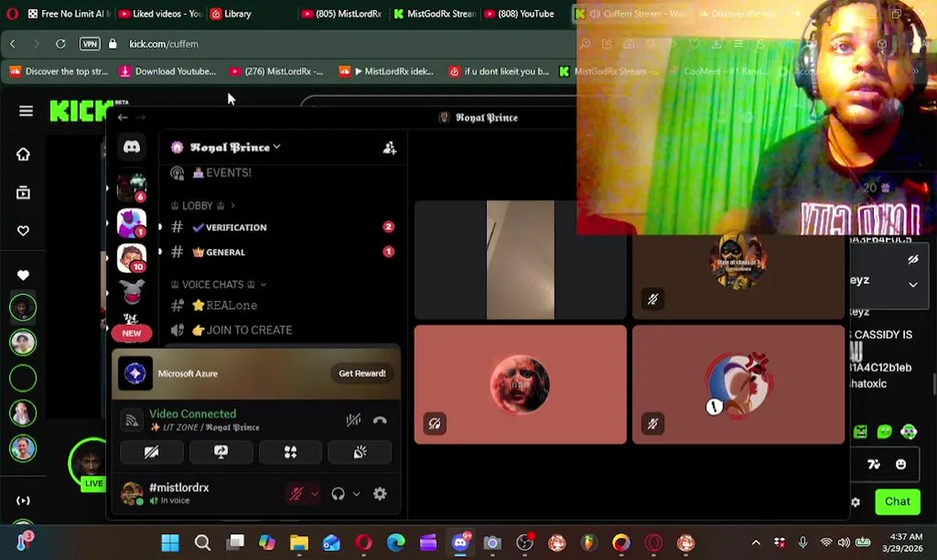Switch to the Library tab
The height and width of the screenshot is (560, 937).
point(230,13)
